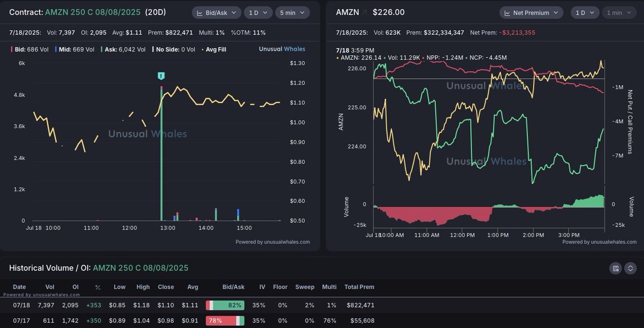The image size is (644, 328).
Task: Click 'Powered by unusualwhales.com' under the contract chart
Action: click(273, 242)
